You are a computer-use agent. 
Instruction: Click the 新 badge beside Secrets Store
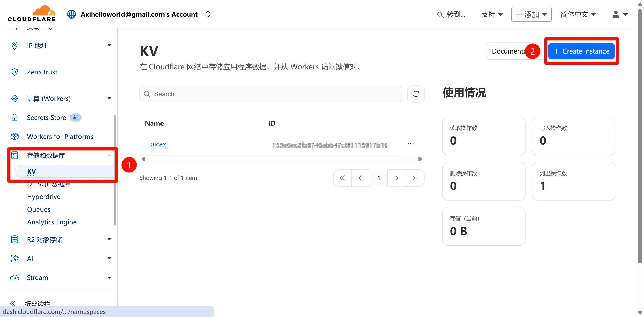point(75,117)
